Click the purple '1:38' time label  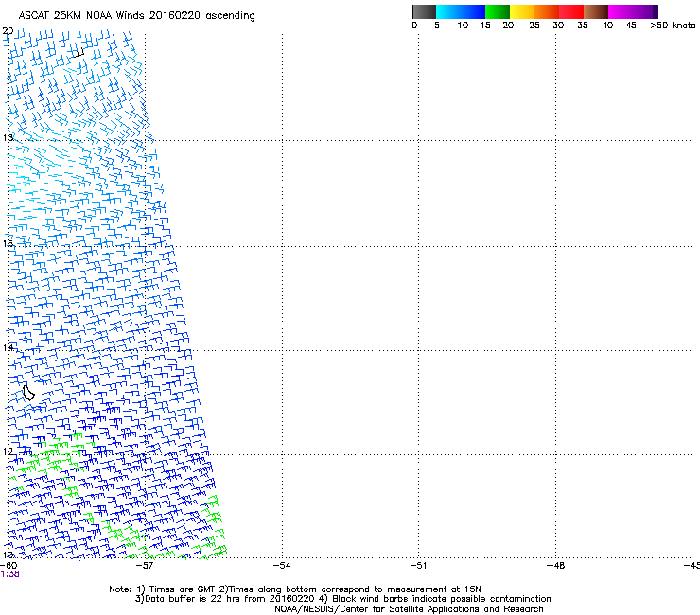tap(9, 574)
